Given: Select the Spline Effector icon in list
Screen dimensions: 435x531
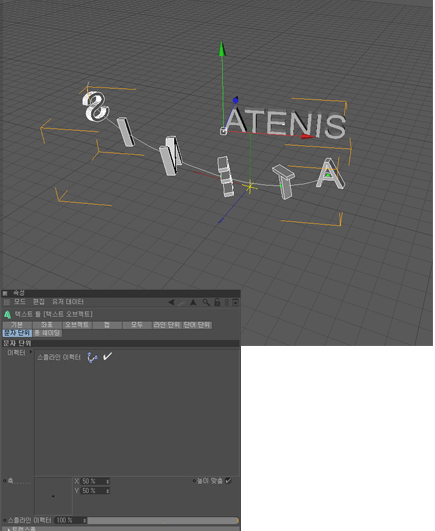Looking at the screenshot, I should tap(92, 357).
